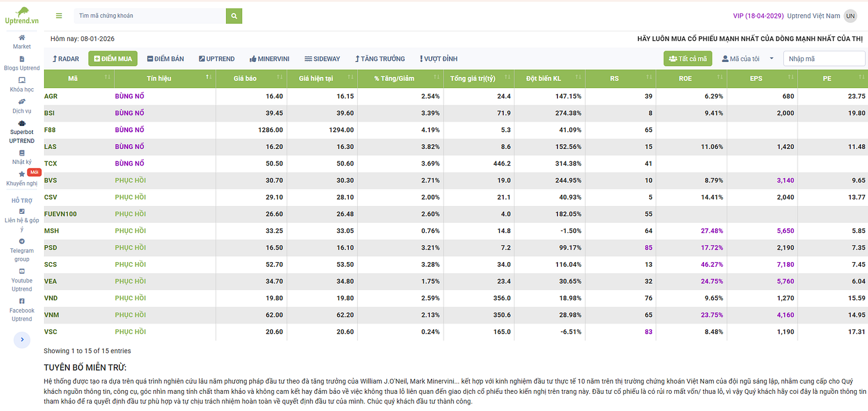Open stock code CSV
The width and height of the screenshot is (868, 411).
pyautogui.click(x=51, y=197)
